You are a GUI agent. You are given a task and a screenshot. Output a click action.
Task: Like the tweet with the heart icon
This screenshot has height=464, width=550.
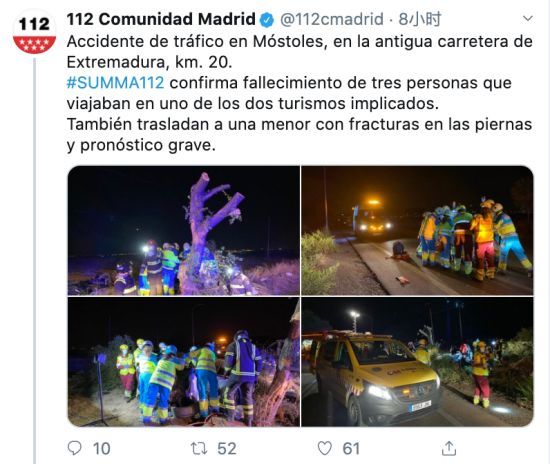[x=324, y=448]
